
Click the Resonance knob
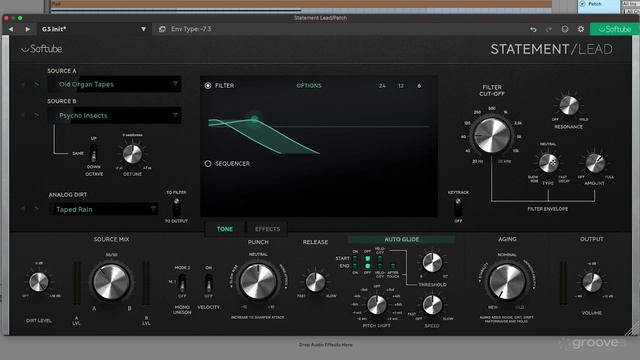coord(569,105)
